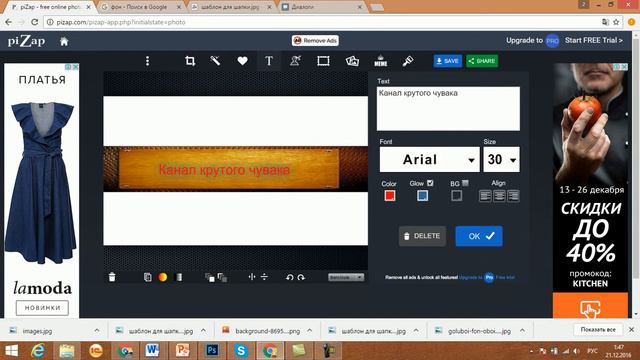Open Skype from the taskbar
This screenshot has width=640, height=360.
click(241, 351)
